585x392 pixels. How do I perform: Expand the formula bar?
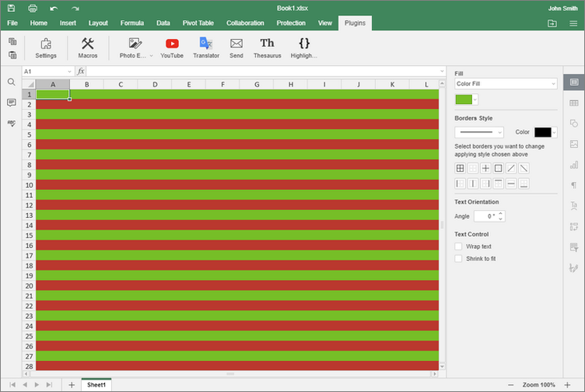click(442, 71)
